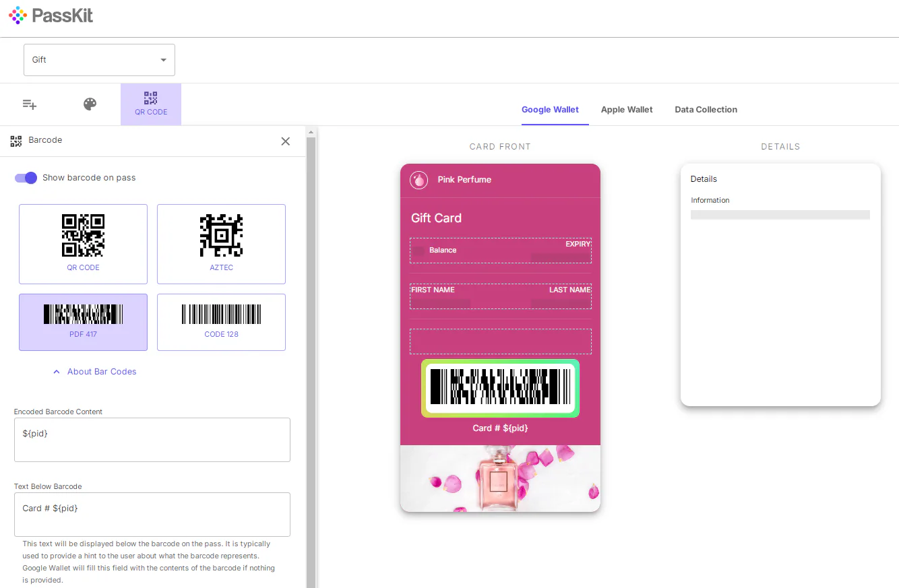Toggle Show barcode on pass switch
Image resolution: width=899 pixels, height=588 pixels.
(26, 178)
